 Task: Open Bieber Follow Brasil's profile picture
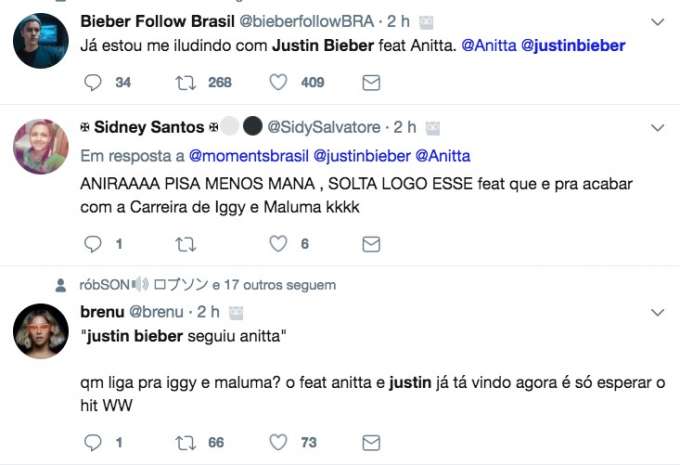tap(40, 41)
